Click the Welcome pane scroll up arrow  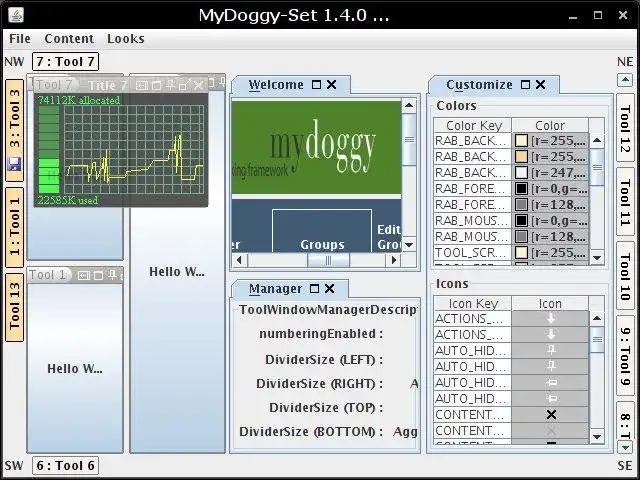pos(409,106)
